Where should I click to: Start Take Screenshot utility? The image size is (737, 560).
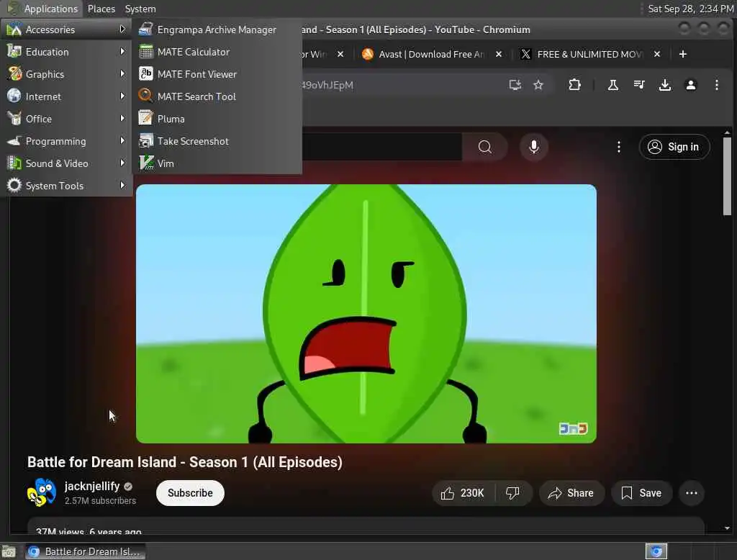coord(217,141)
